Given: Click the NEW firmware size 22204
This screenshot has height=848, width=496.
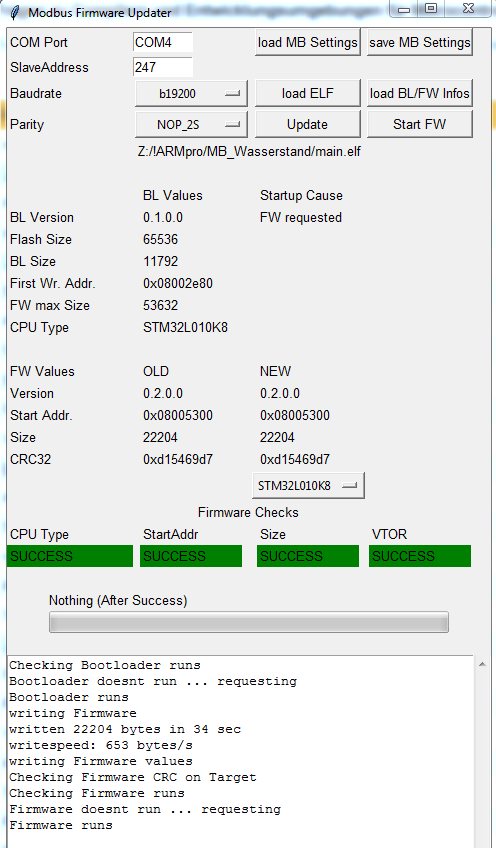Looking at the screenshot, I should tap(277, 437).
